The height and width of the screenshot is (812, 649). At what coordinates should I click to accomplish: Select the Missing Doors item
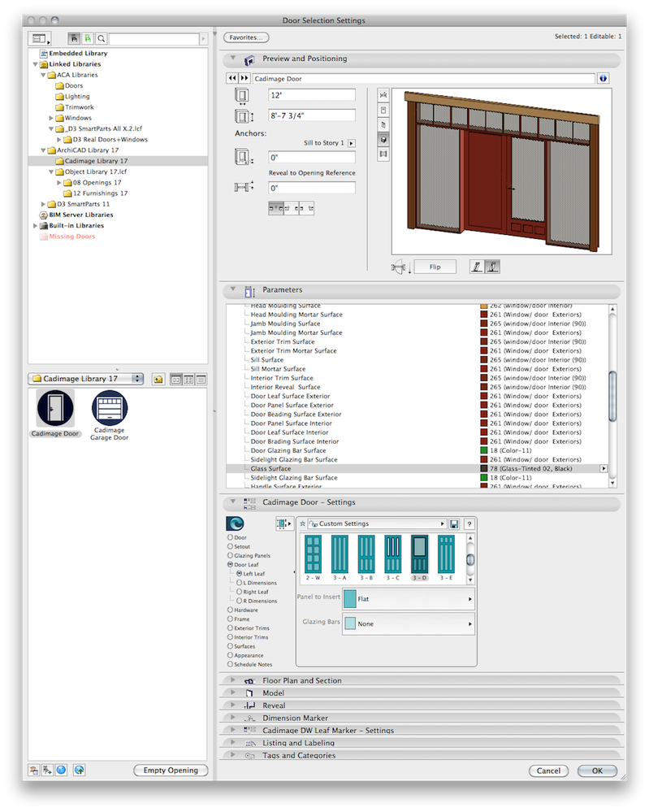pyautogui.click(x=67, y=237)
